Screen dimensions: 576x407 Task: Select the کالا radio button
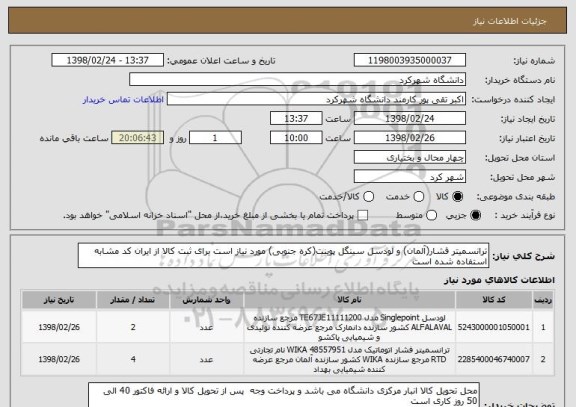(458, 197)
